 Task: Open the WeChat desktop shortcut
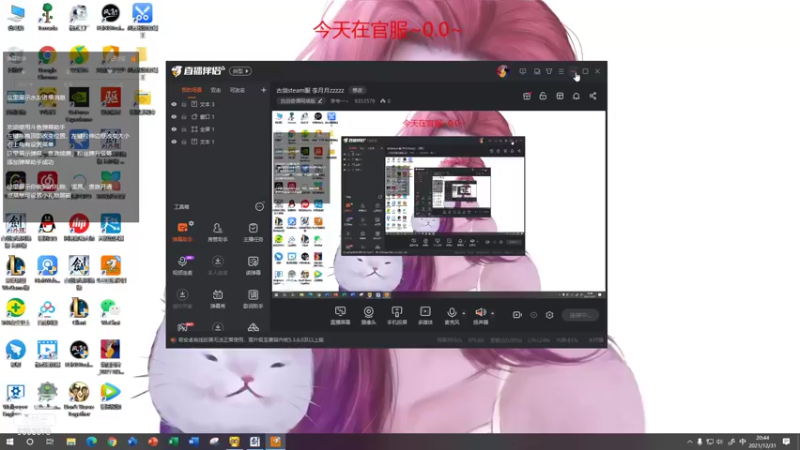[x=110, y=312]
